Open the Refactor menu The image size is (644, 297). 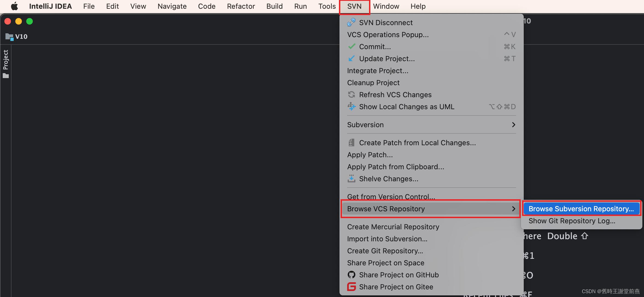(241, 6)
